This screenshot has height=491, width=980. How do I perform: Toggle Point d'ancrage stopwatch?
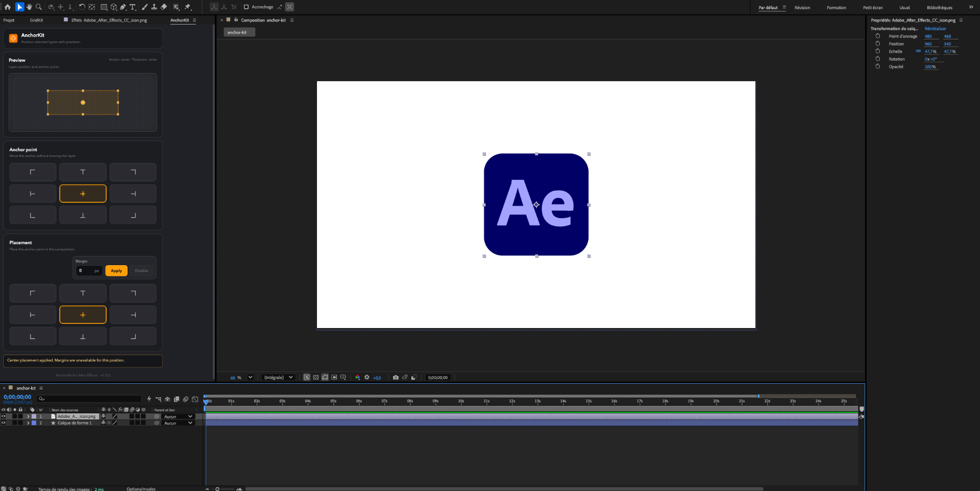click(x=878, y=36)
